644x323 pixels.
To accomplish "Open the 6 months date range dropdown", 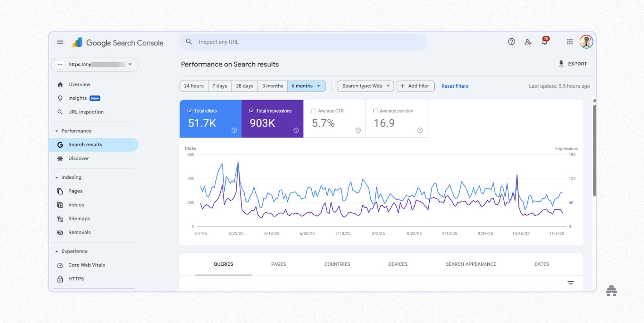I will (x=306, y=86).
